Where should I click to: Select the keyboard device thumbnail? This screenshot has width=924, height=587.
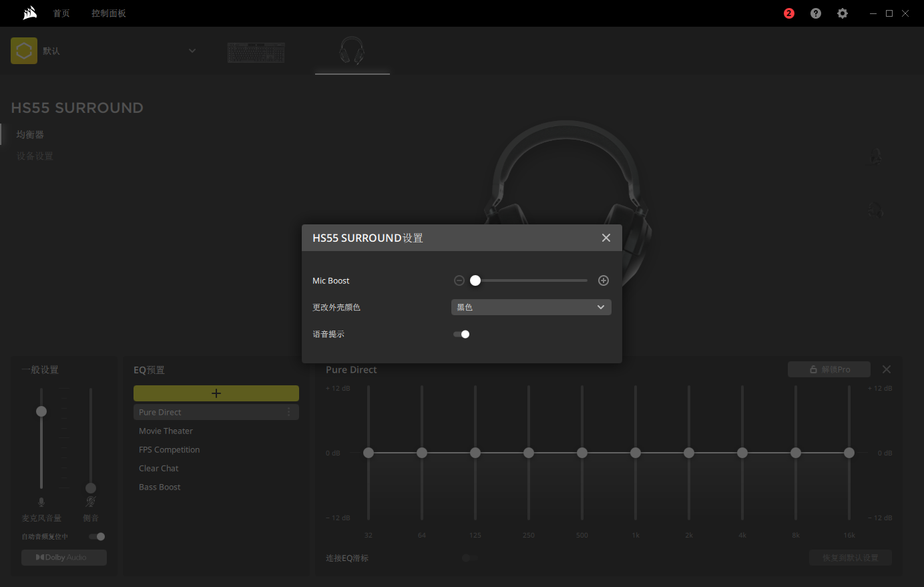pyautogui.click(x=256, y=52)
